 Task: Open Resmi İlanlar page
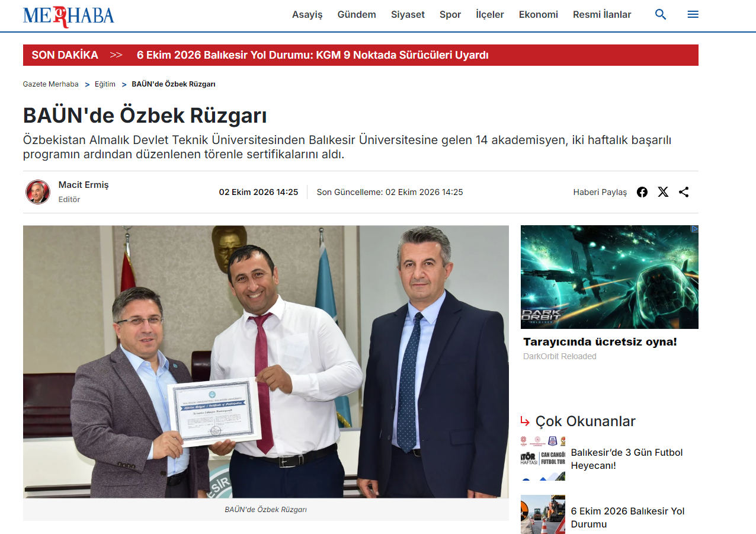click(x=602, y=15)
